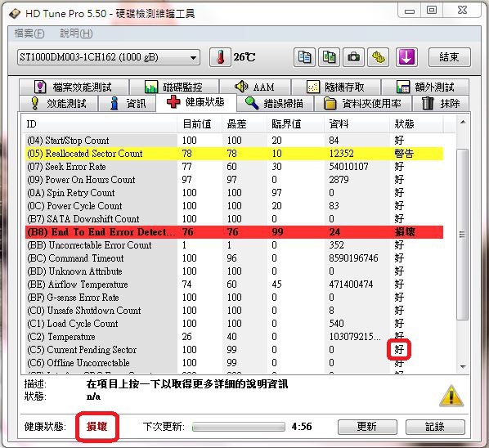Select the (B7) SATA Downshift Count row
The height and width of the screenshot is (448, 489).
pos(234,219)
